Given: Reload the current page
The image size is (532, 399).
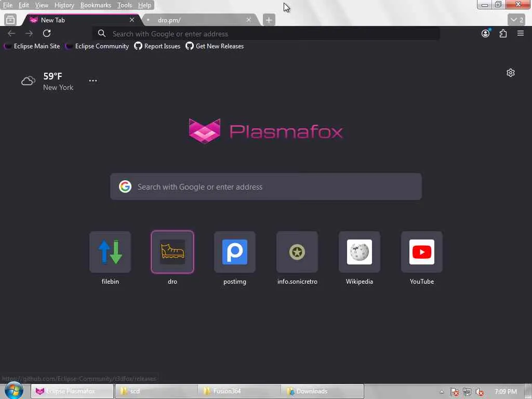Looking at the screenshot, I should click(x=47, y=33).
